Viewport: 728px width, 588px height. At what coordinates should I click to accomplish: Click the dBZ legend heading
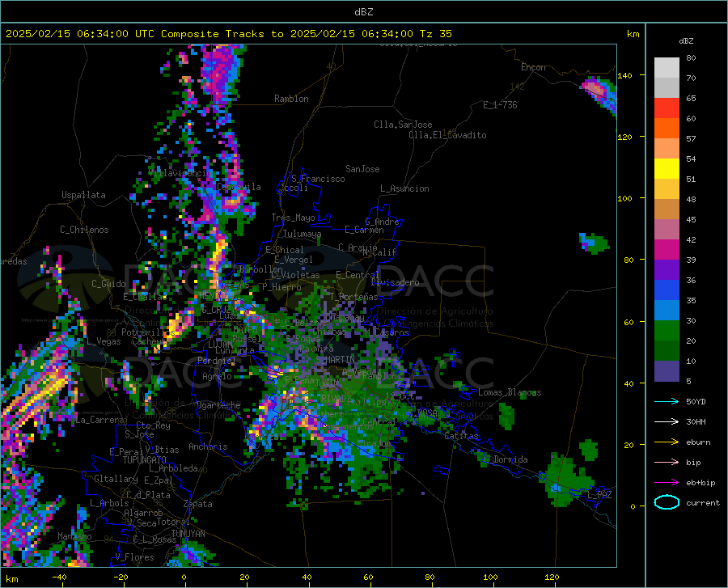[686, 40]
